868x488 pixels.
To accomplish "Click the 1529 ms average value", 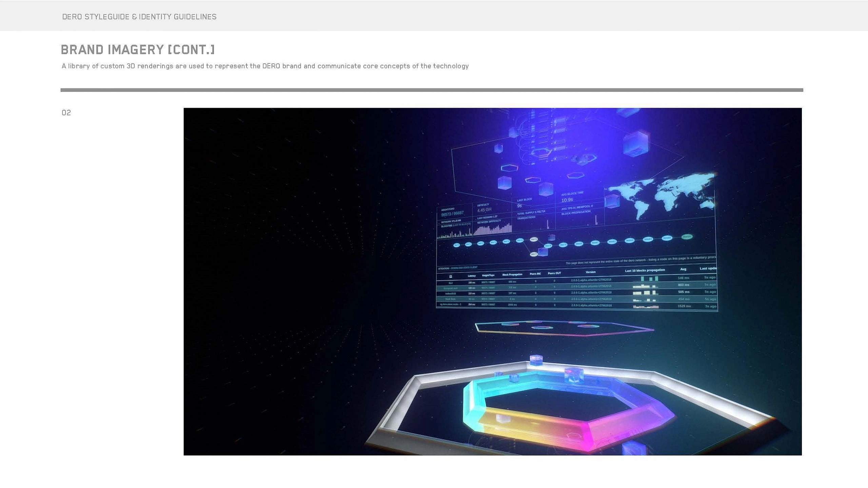I will point(684,306).
